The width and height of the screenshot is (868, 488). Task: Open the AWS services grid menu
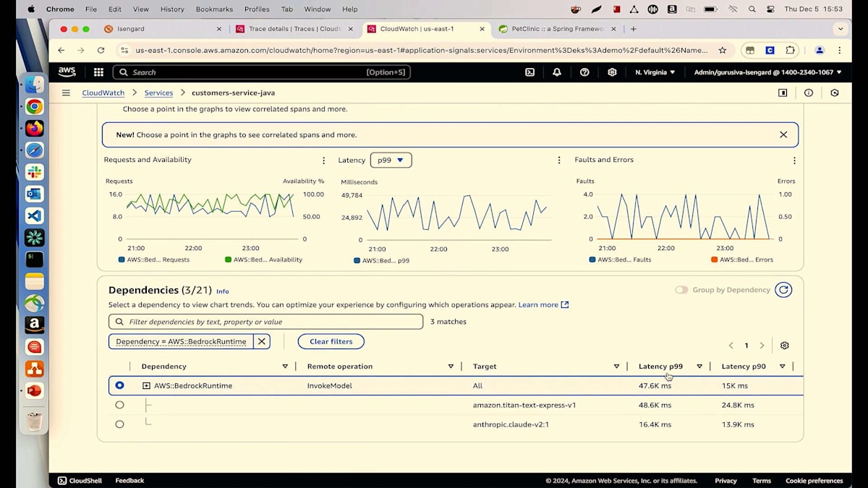98,72
